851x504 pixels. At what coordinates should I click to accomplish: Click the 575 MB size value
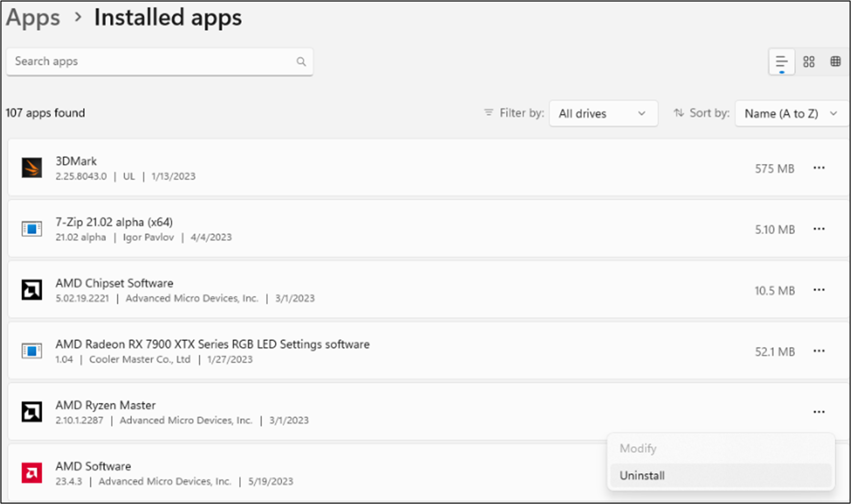click(774, 169)
